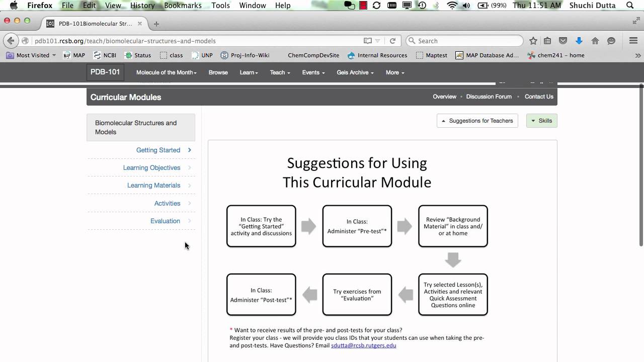Image resolution: width=644 pixels, height=362 pixels.
Task: Click the PDB-101 logo button
Action: pos(105,72)
